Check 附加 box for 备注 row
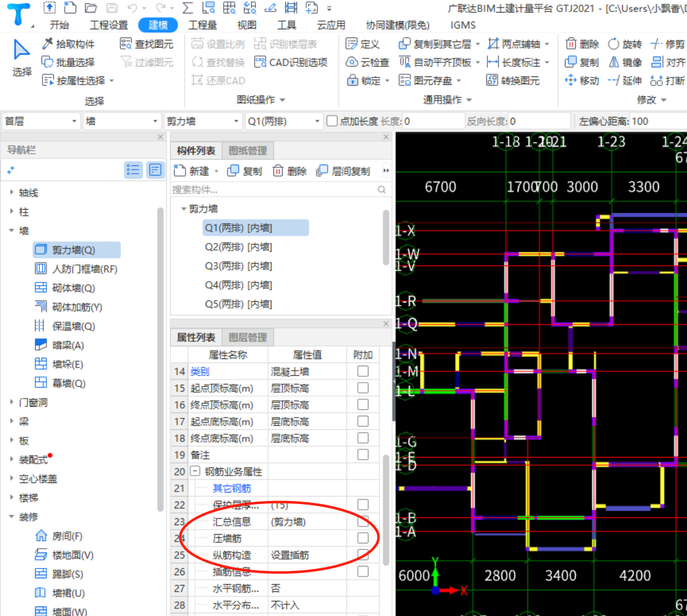Viewport: 687px width, 616px height. tap(363, 455)
